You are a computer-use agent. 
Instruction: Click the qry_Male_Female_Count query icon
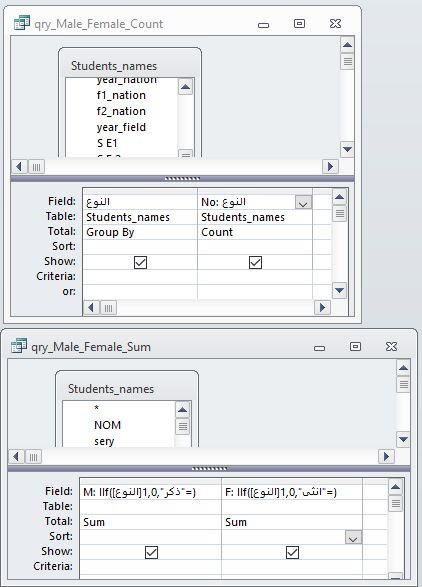(x=22, y=23)
